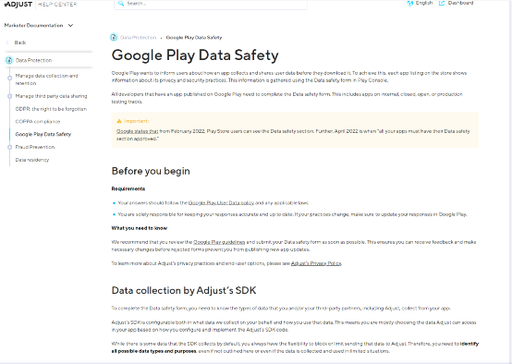The width and height of the screenshot is (512, 364).
Task: Open the Dashboard link
Action: 460,3
